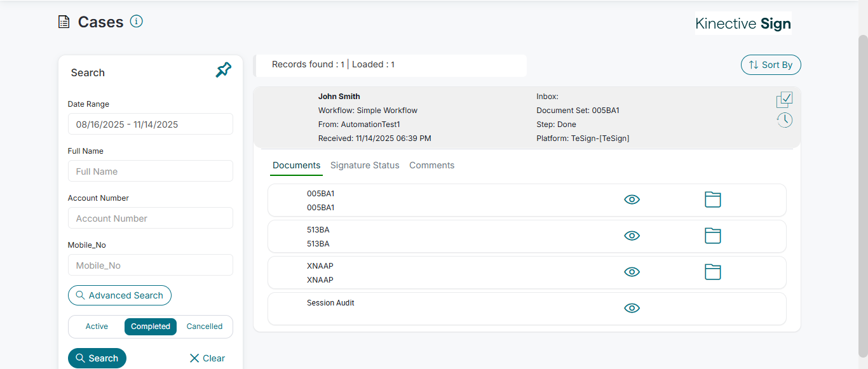Switch to the Comments tab

(432, 166)
